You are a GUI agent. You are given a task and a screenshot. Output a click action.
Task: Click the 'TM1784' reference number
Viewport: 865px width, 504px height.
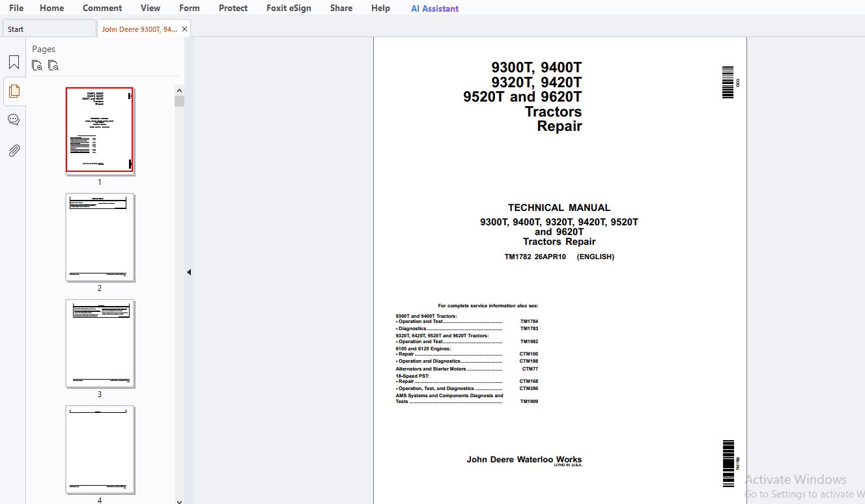point(529,322)
